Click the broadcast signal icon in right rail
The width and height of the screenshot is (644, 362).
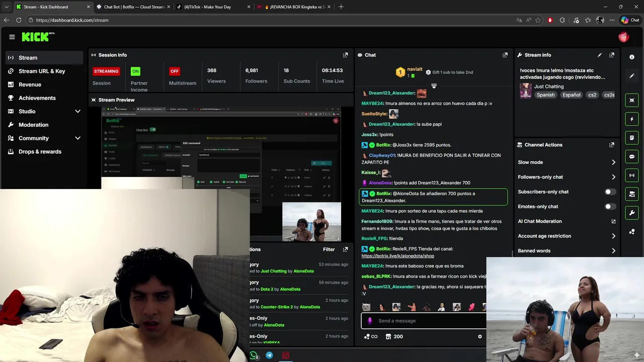(x=632, y=175)
